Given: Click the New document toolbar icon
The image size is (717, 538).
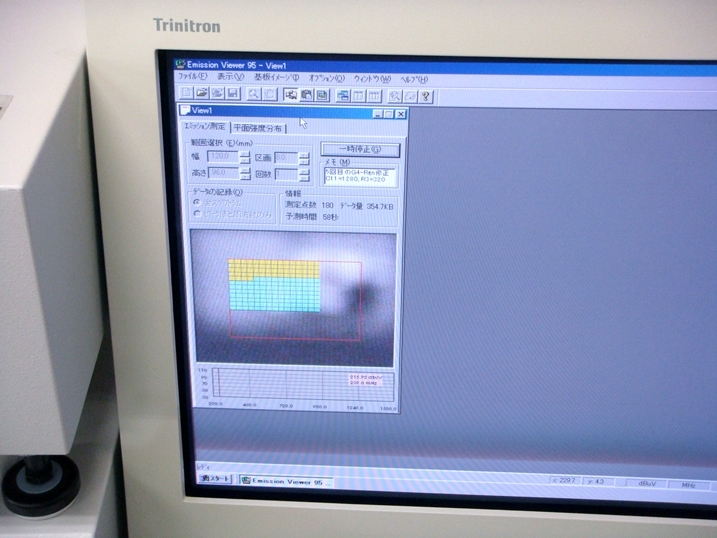Looking at the screenshot, I should [x=187, y=94].
